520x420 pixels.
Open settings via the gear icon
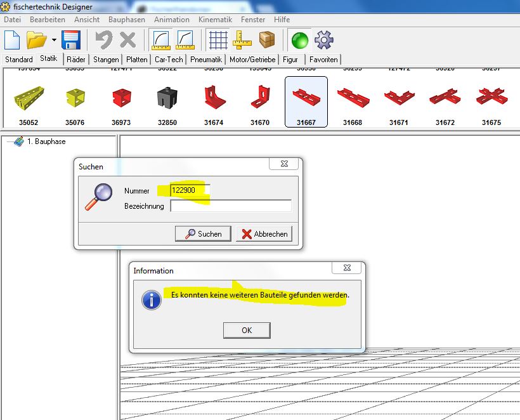pos(324,40)
